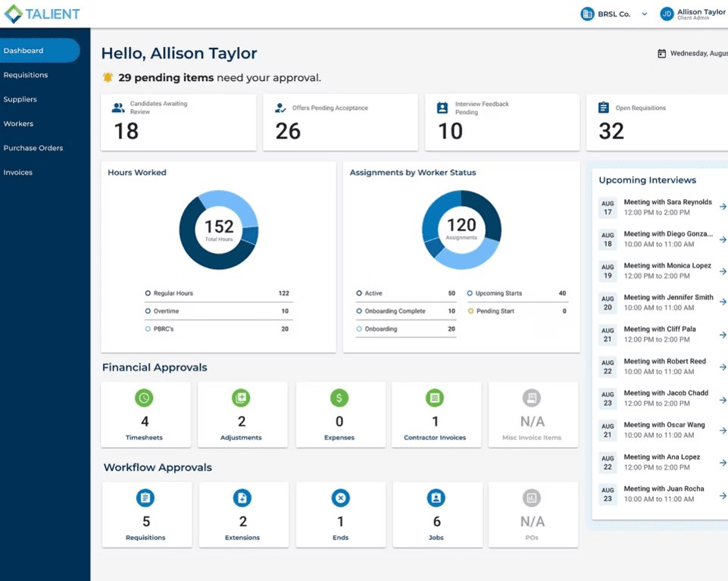Open Jacob Chadd meeting arrow
728x581 pixels.
click(723, 400)
